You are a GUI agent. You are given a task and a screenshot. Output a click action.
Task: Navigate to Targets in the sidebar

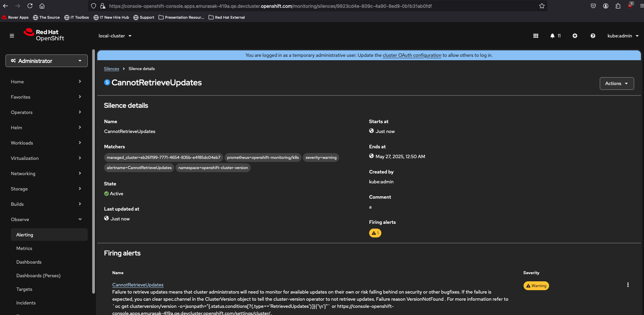point(49,289)
